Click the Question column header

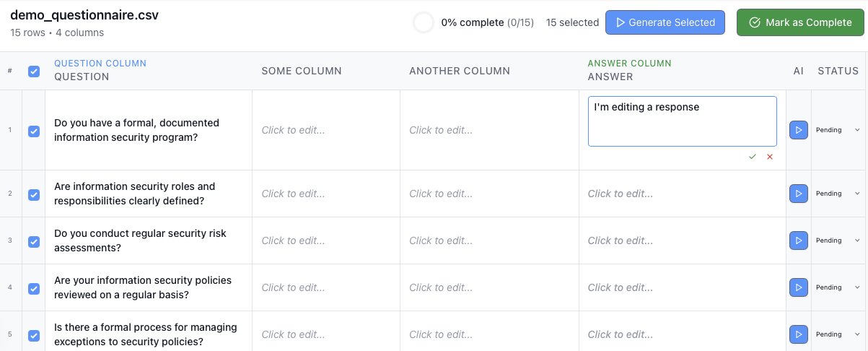[x=82, y=77]
